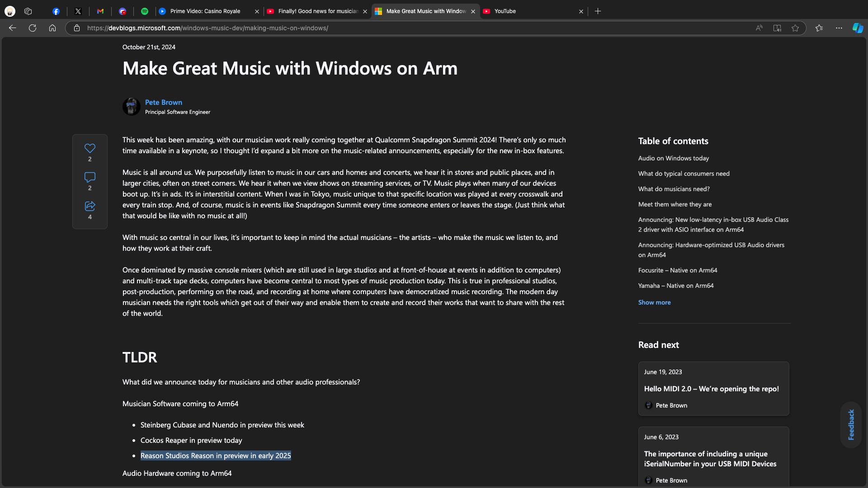Click the TLDR section heading
Screen dimensions: 868x488
[x=140, y=357]
